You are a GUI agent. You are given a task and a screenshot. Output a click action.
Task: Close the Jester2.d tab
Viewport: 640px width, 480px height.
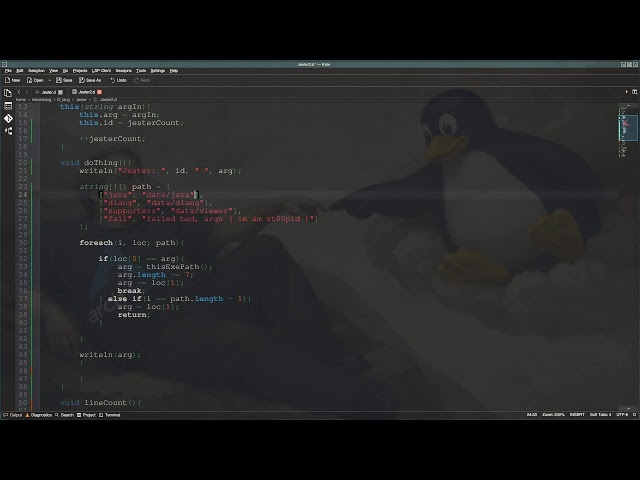pos(99,92)
